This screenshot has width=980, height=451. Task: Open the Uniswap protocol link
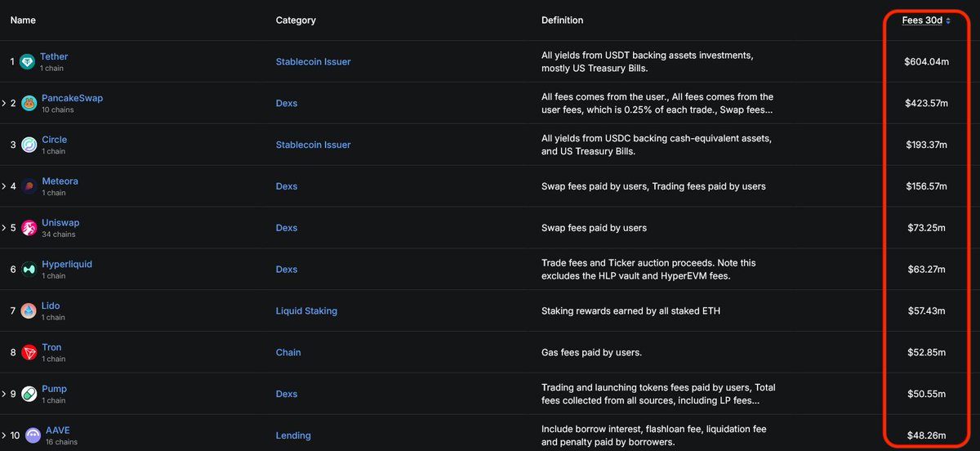point(60,222)
